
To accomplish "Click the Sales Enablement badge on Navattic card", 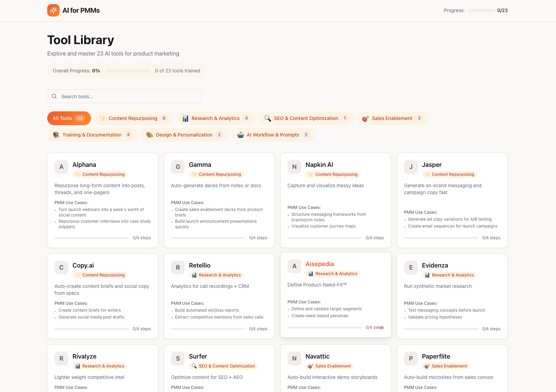I will tap(330, 366).
